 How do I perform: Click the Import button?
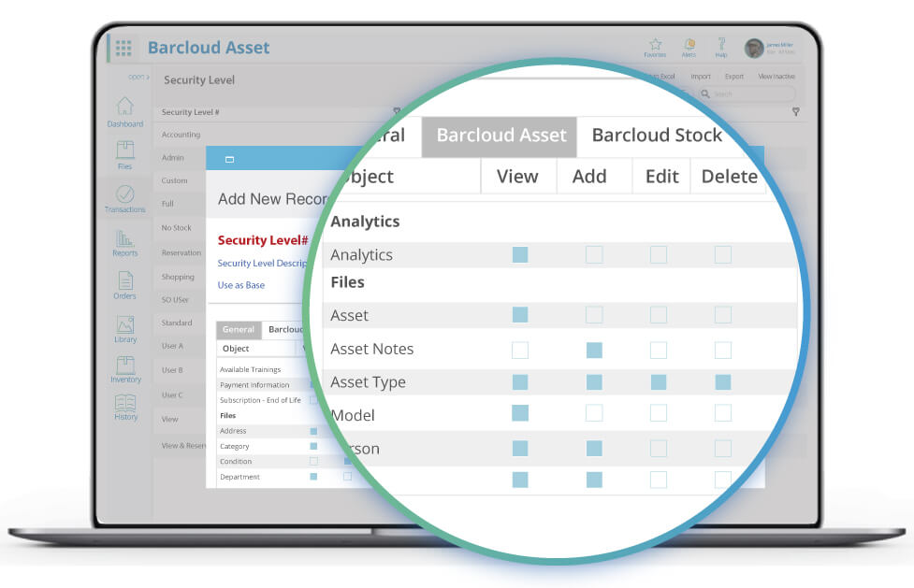(701, 77)
